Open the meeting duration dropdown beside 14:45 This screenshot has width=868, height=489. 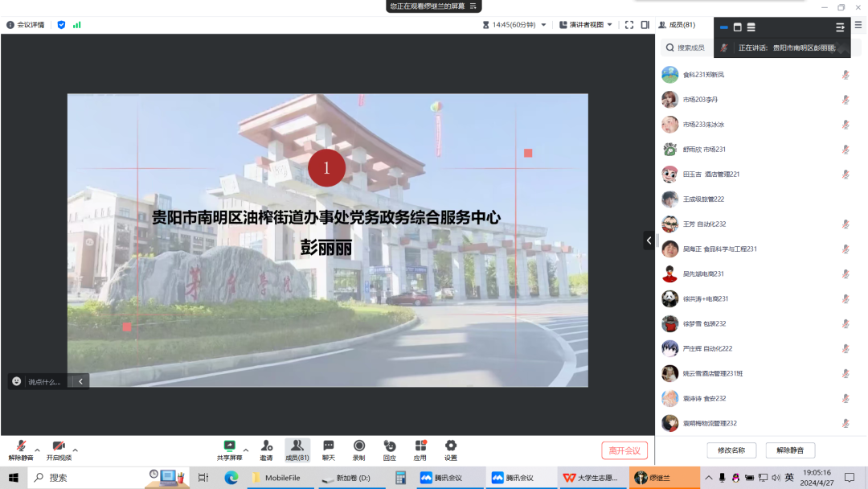tap(544, 24)
